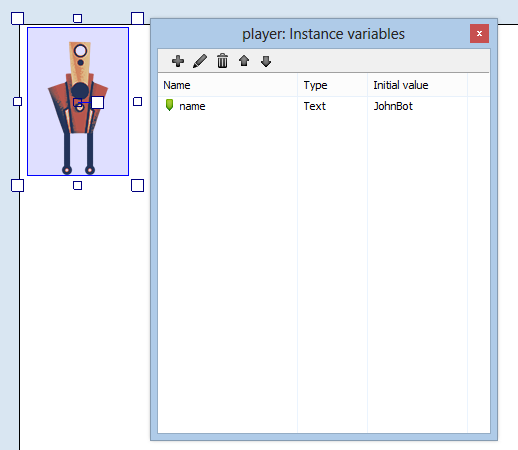Edit the selected variable with pencil icon

pyautogui.click(x=200, y=61)
